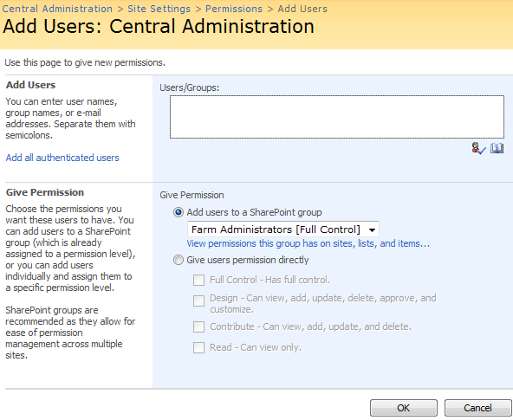Check the Contribute permission checkbox
The width and height of the screenshot is (513, 420).
198,326
